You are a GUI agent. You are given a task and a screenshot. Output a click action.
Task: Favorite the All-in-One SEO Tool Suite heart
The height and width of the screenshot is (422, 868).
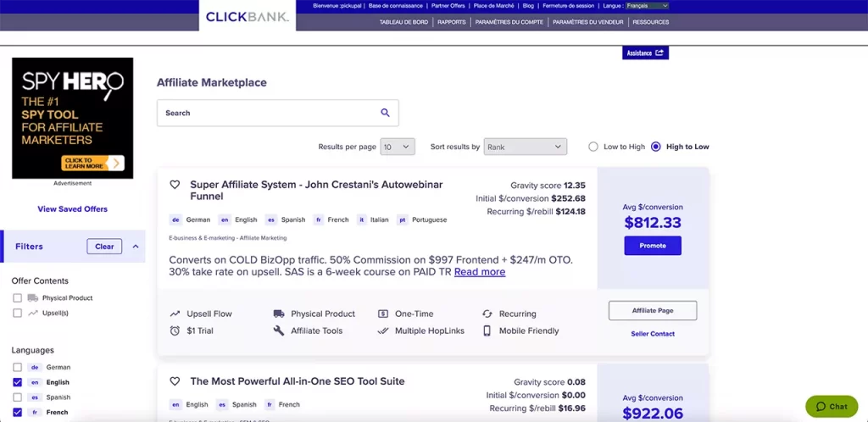point(175,381)
